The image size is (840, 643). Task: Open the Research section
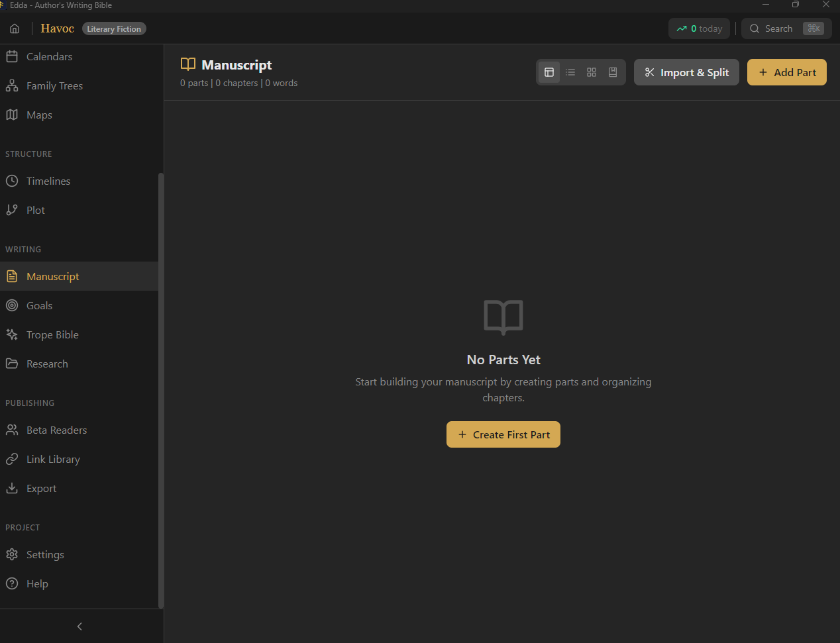pyautogui.click(x=79, y=364)
